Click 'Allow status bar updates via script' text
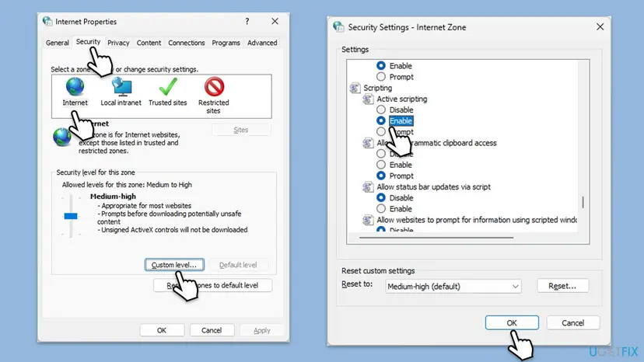This screenshot has height=362, width=644. click(x=434, y=186)
